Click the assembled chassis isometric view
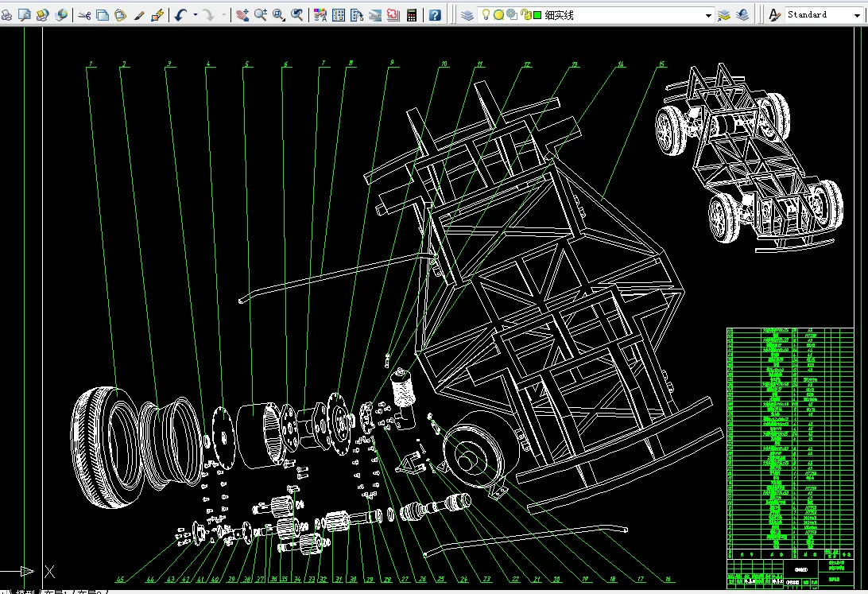The width and height of the screenshot is (868, 594). point(749,157)
